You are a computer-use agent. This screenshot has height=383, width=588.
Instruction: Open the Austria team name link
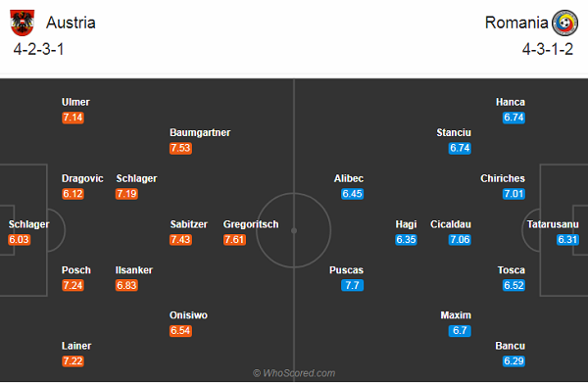[71, 23]
